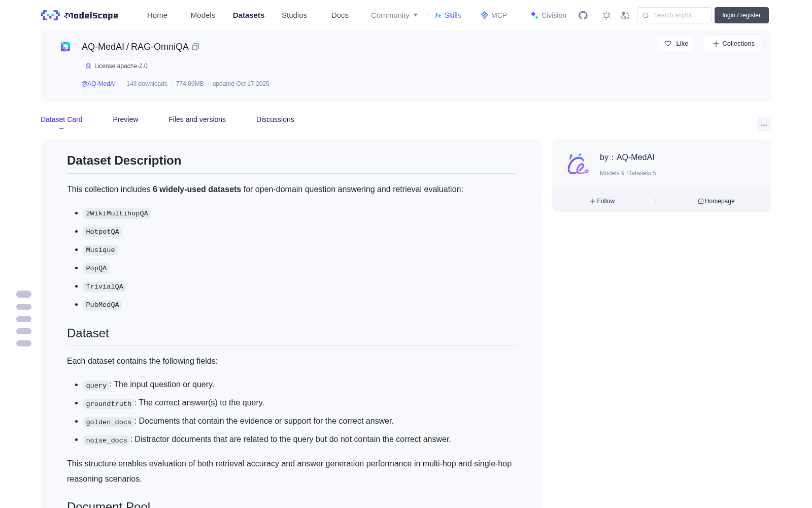Click the login / register button
The width and height of the screenshot is (812, 508).
point(741,15)
